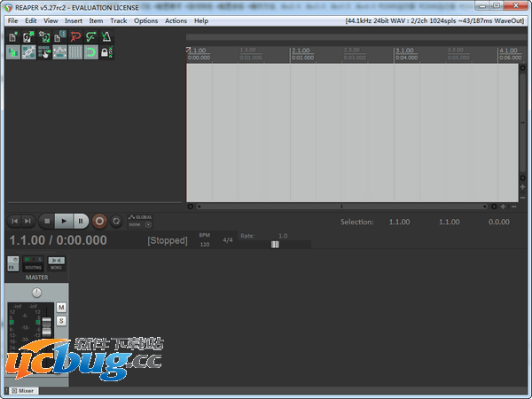Click the Redo toolbar icon
Image resolution: width=532 pixels, height=399 pixels.
tap(90, 37)
